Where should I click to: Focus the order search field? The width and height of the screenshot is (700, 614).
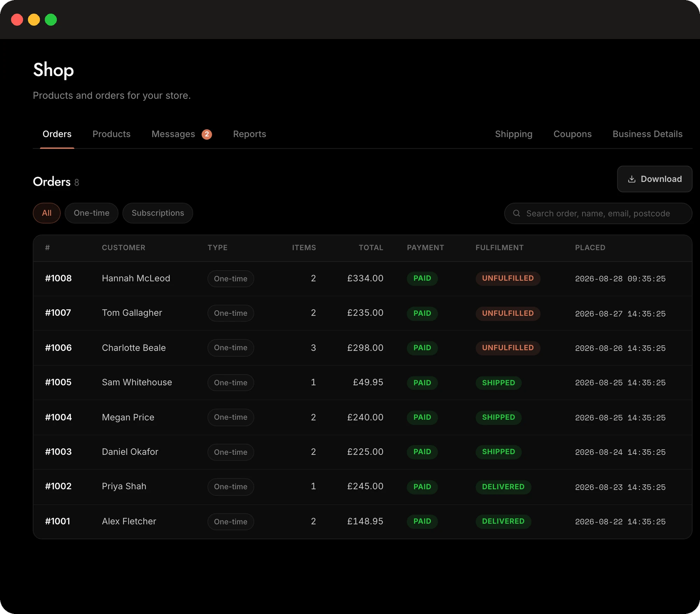598,213
